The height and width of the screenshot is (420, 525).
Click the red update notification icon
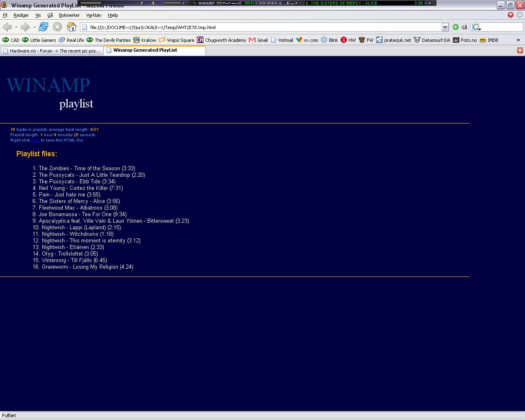(x=511, y=15)
